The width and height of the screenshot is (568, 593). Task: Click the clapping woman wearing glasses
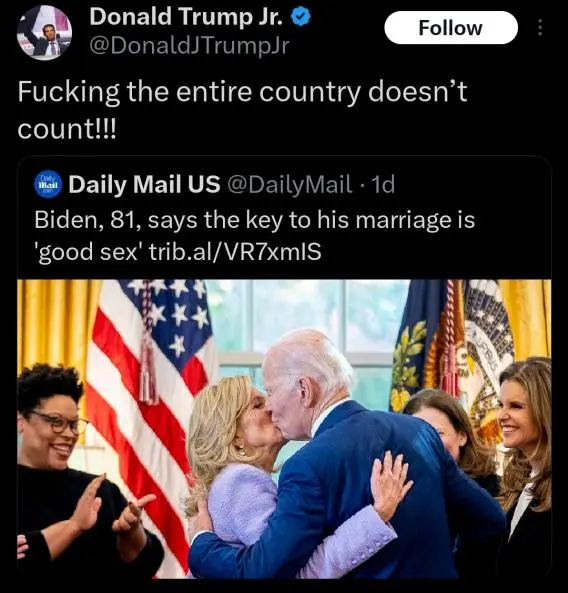tap(76, 471)
